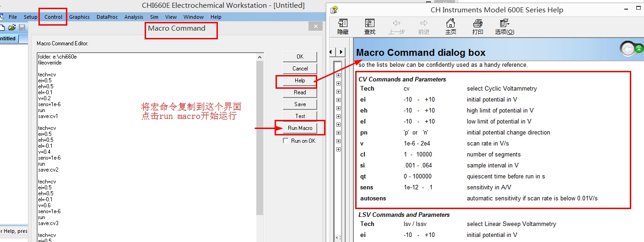Open the Window menu
The height and width of the screenshot is (242, 644).
[x=194, y=17]
